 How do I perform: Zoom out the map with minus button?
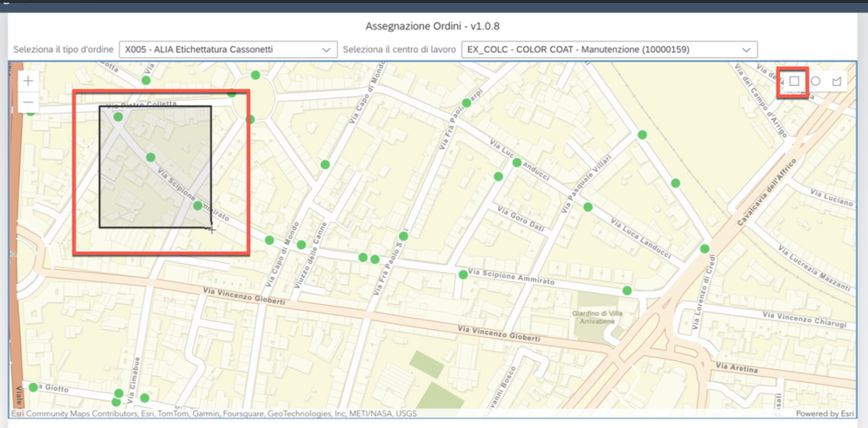pyautogui.click(x=28, y=102)
